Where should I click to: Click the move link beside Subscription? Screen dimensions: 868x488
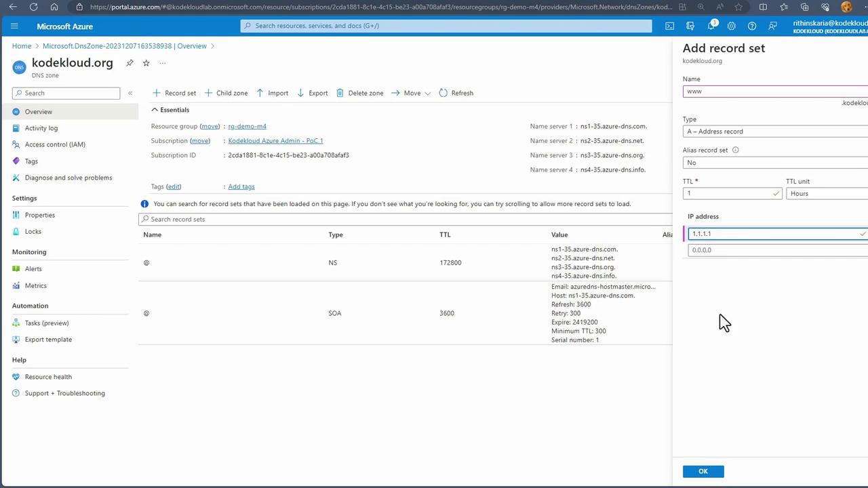[199, 141]
